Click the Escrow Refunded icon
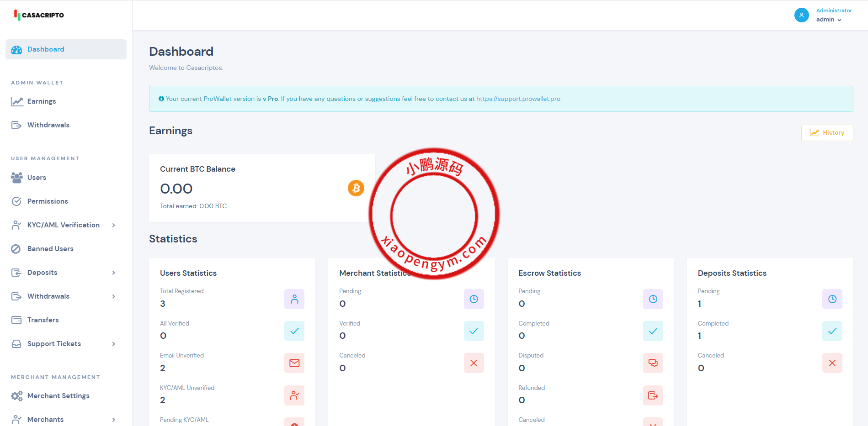 [x=653, y=395]
